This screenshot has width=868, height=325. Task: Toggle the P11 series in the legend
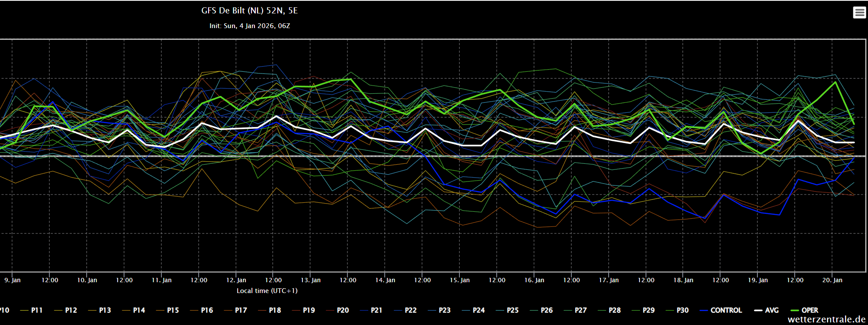[x=32, y=310]
